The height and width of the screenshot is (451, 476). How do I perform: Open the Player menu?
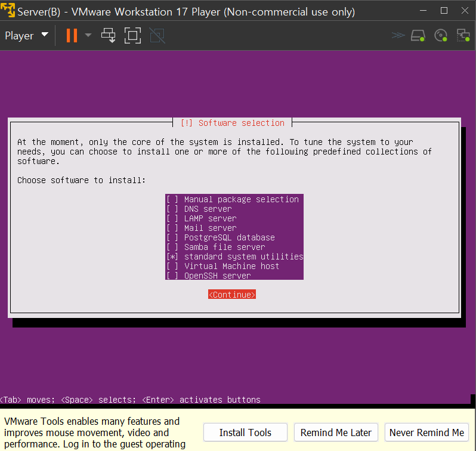click(x=26, y=36)
